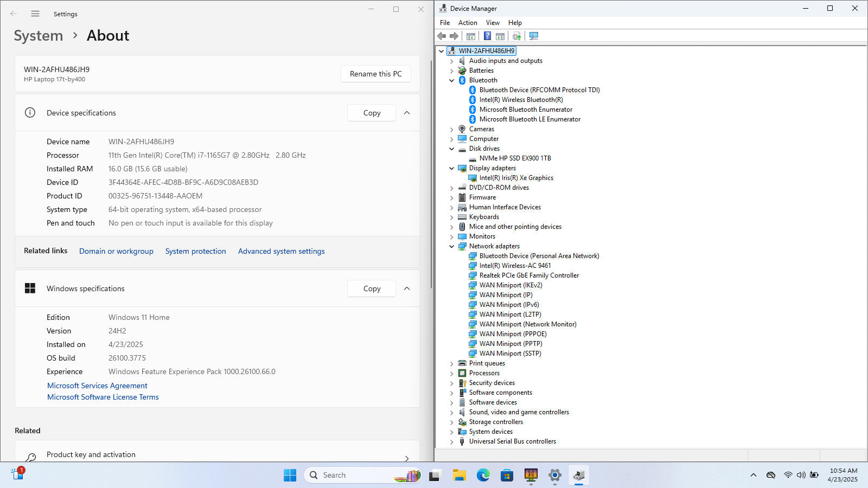868x488 pixels.
Task: Expand the Security devices category
Action: (451, 383)
